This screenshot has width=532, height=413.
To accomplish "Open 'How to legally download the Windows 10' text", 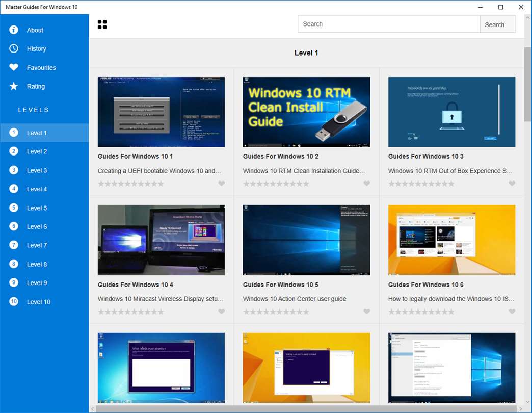I will point(451,299).
